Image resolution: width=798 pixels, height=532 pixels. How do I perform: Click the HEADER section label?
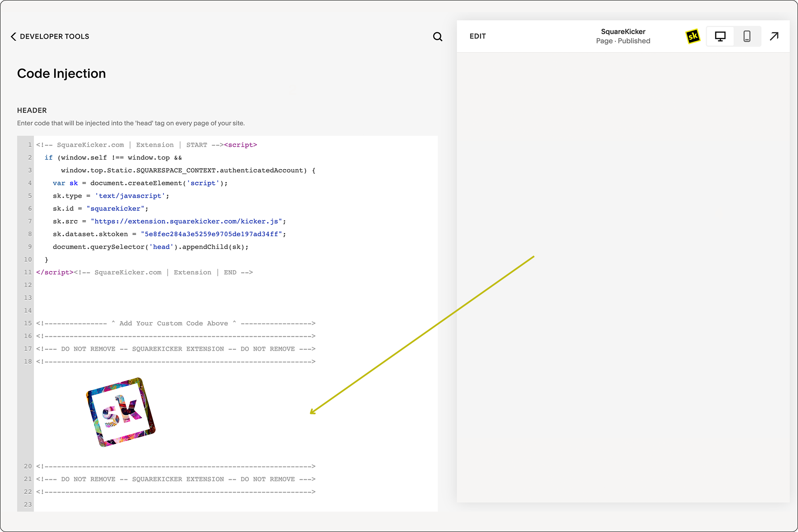tap(32, 111)
